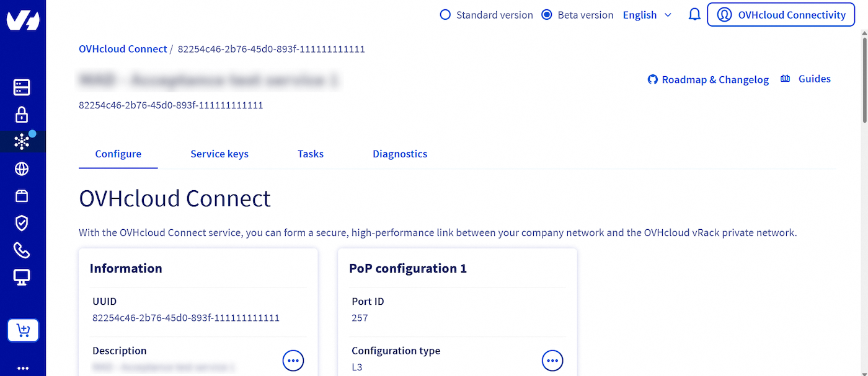Screen dimensions: 868x376
Task: Click the OVHcloud Connectivity account button
Action: tap(781, 15)
